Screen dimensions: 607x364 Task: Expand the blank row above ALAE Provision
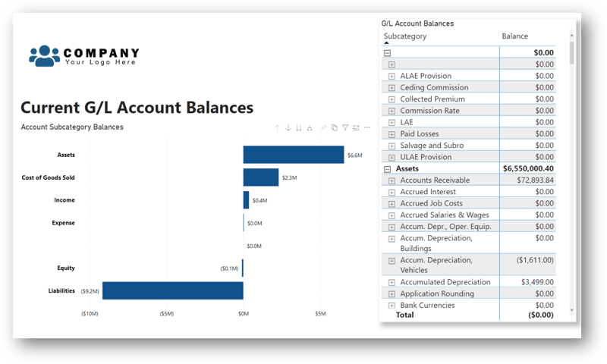pyautogui.click(x=392, y=64)
